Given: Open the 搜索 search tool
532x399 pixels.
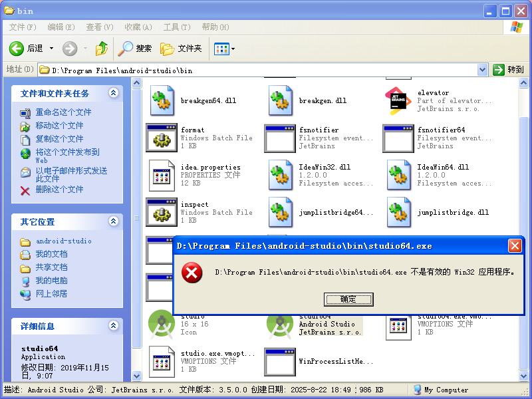Looking at the screenshot, I should click(x=135, y=49).
